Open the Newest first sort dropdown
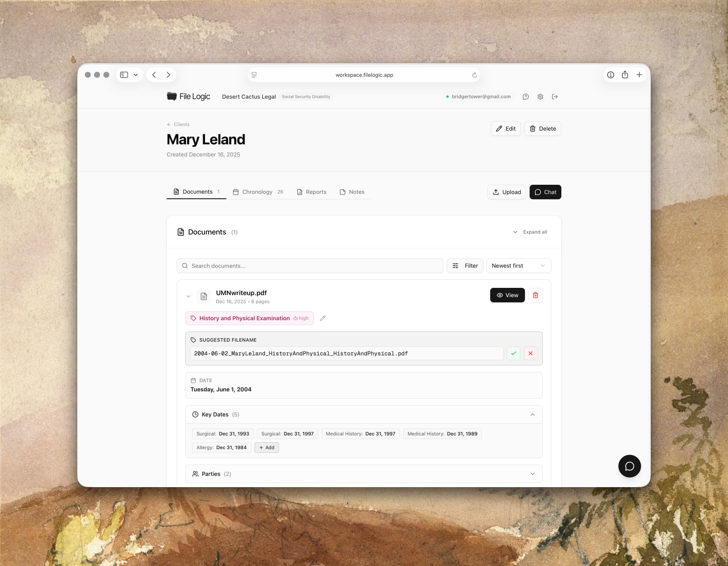The image size is (728, 566). coord(518,266)
